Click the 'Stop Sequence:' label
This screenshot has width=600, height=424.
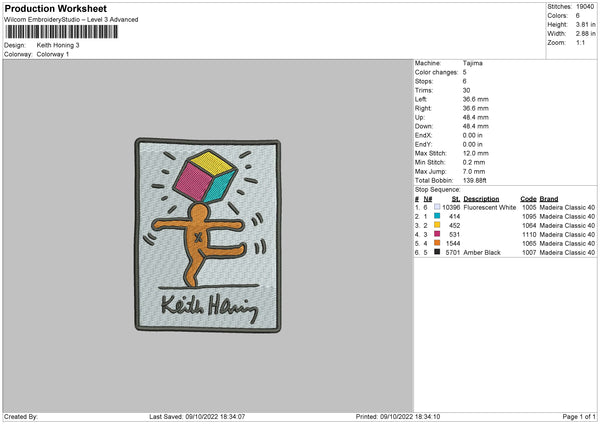[x=437, y=189]
